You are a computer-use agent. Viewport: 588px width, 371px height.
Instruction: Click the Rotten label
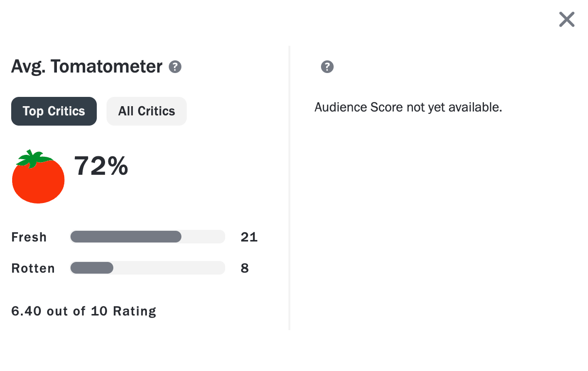[x=33, y=268]
